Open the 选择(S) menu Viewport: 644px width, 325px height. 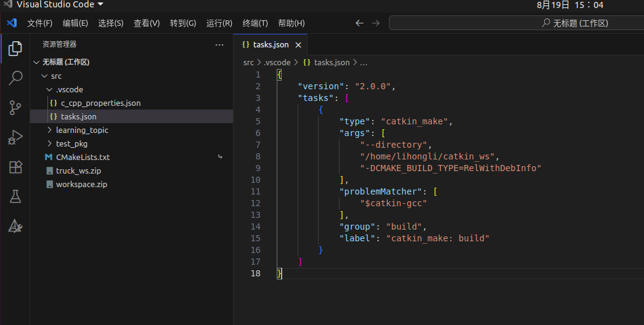(110, 23)
